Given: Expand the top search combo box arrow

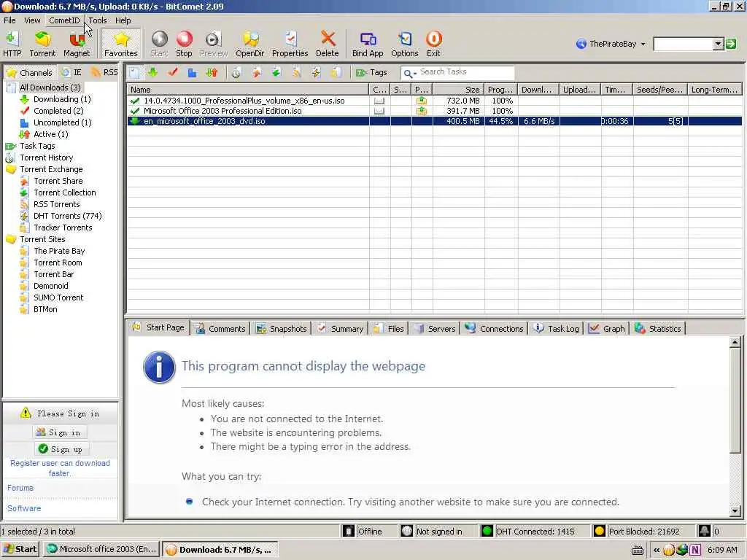Looking at the screenshot, I should (718, 44).
